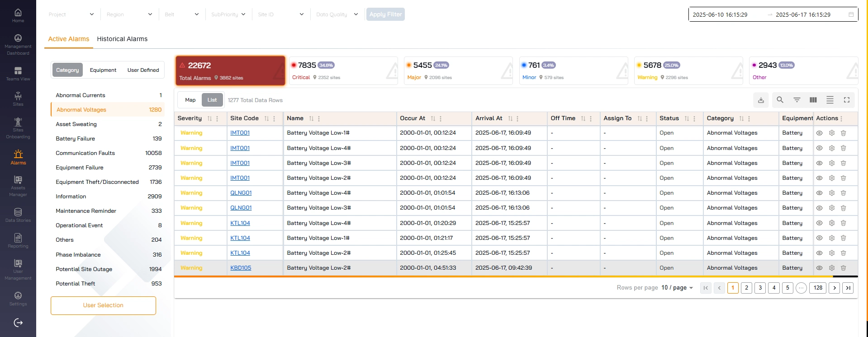Screen dimensions: 868x337
Task: View details of IMT001 Battery Voltage Low-4# alarm
Action: click(x=819, y=148)
